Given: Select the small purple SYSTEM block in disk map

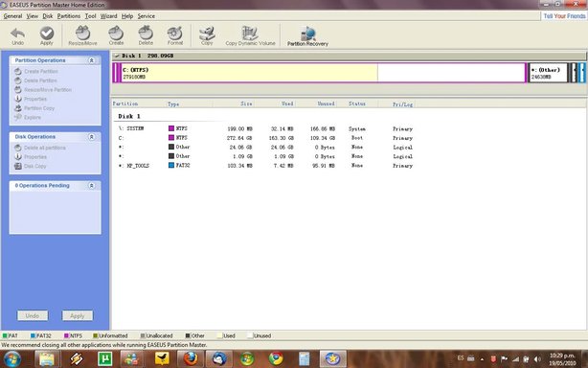Looking at the screenshot, I should [x=117, y=73].
